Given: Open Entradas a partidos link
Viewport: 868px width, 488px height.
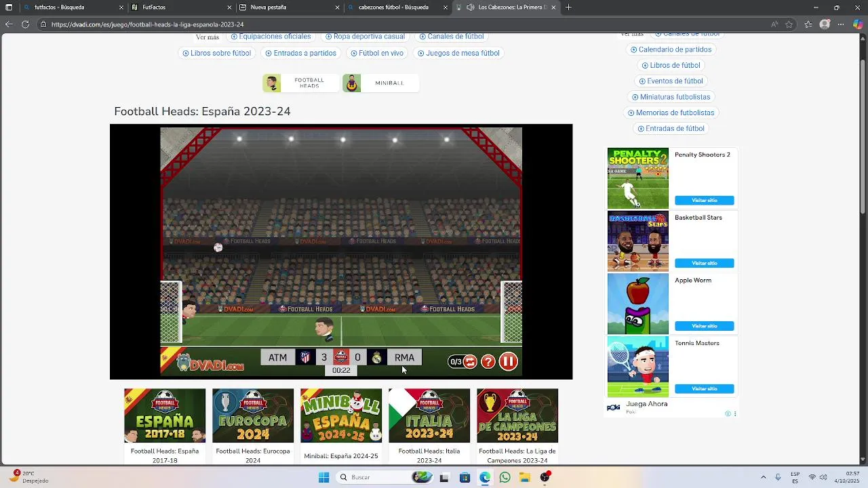Looking at the screenshot, I should 300,53.
